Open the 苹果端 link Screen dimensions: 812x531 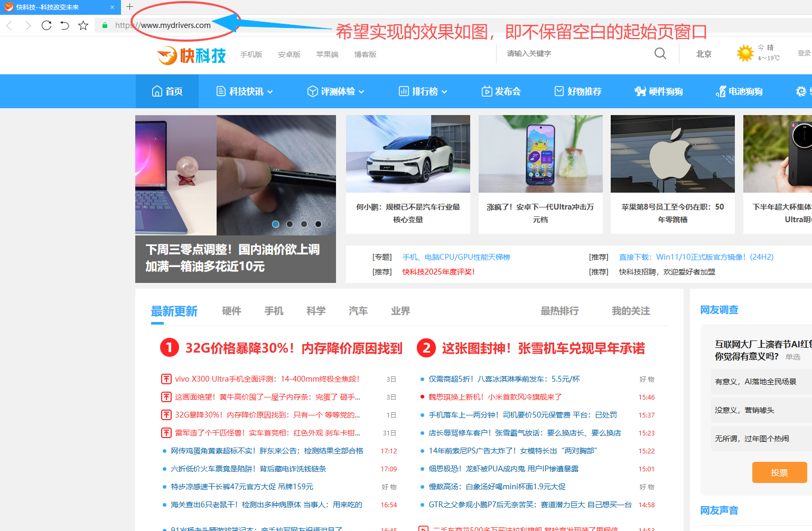tap(327, 54)
